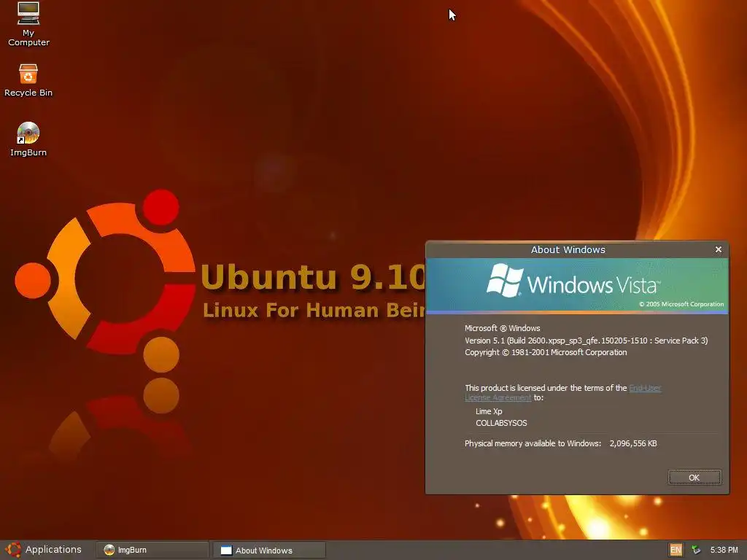Click OK in the About Windows dialog

694,477
